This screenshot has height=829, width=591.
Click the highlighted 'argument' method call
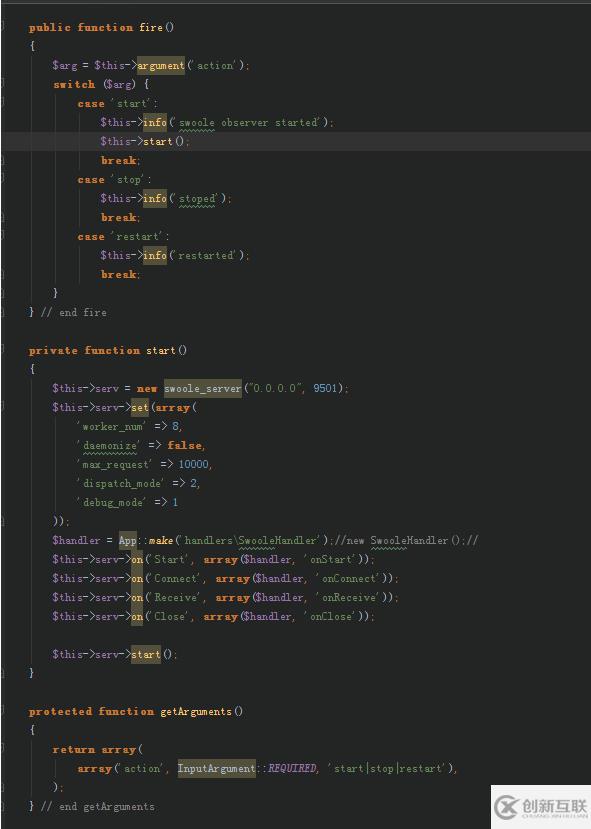(161, 66)
